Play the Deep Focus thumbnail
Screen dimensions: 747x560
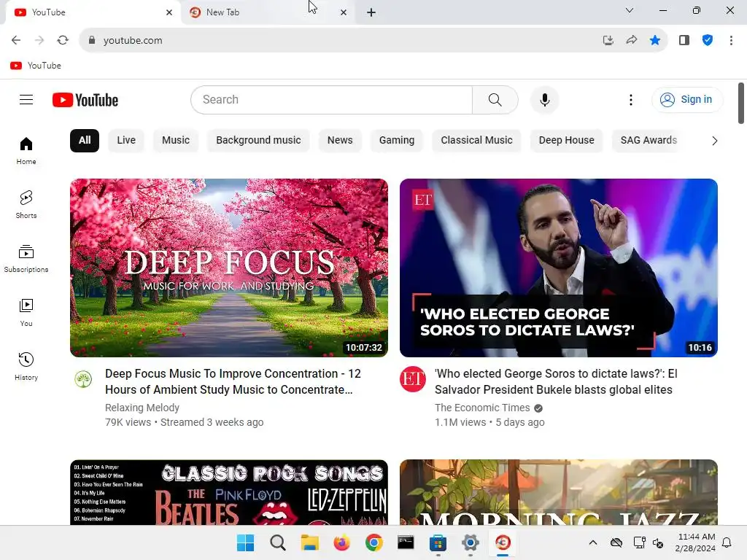pyautogui.click(x=228, y=268)
